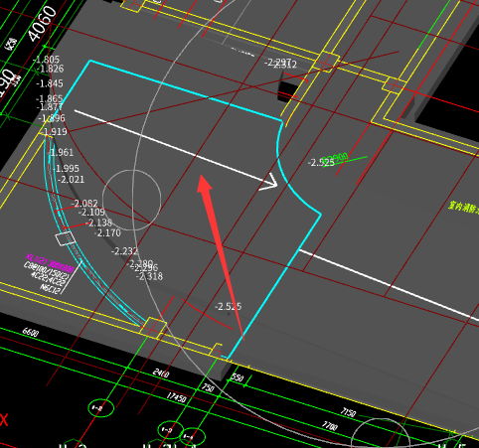479x448 pixels.
Task: Pick the 4C22;4C22 rebar annotation
Action: pos(48,279)
